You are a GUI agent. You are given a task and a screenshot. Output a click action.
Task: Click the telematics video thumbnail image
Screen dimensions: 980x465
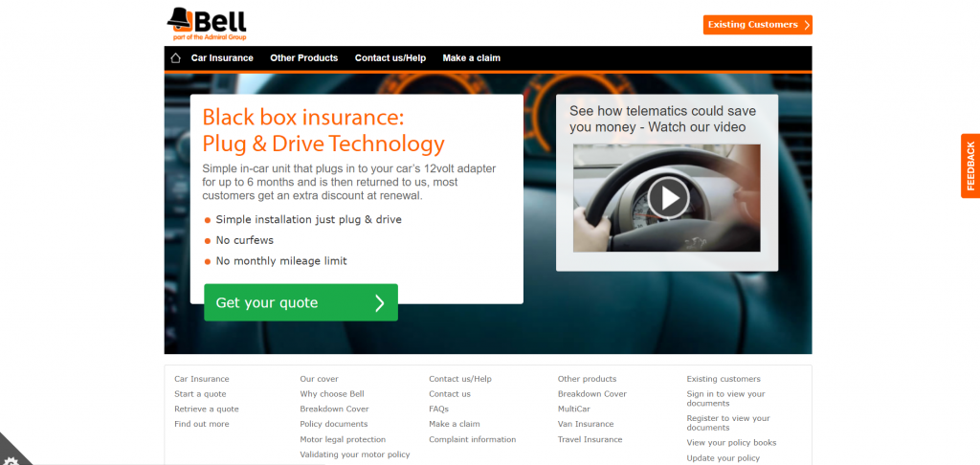click(667, 198)
